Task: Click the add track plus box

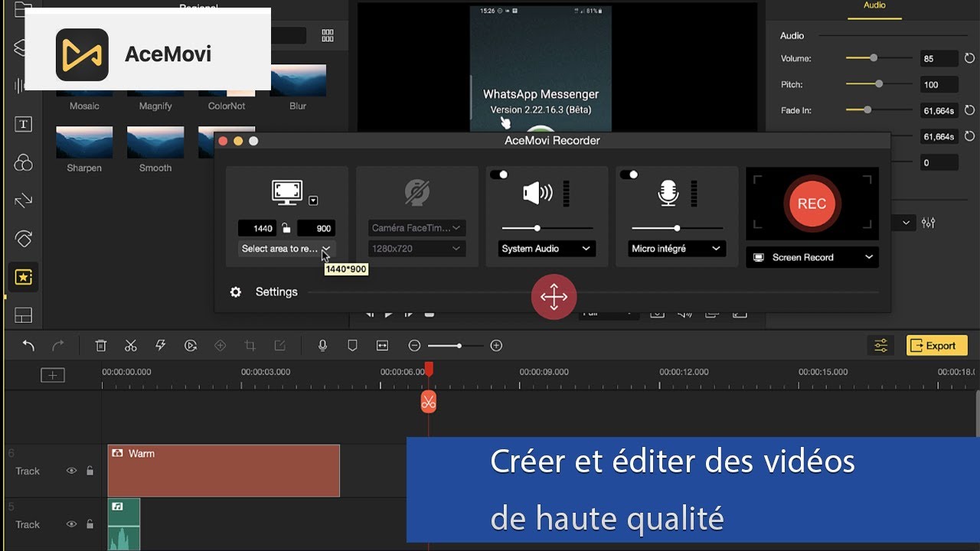Action: [x=53, y=375]
